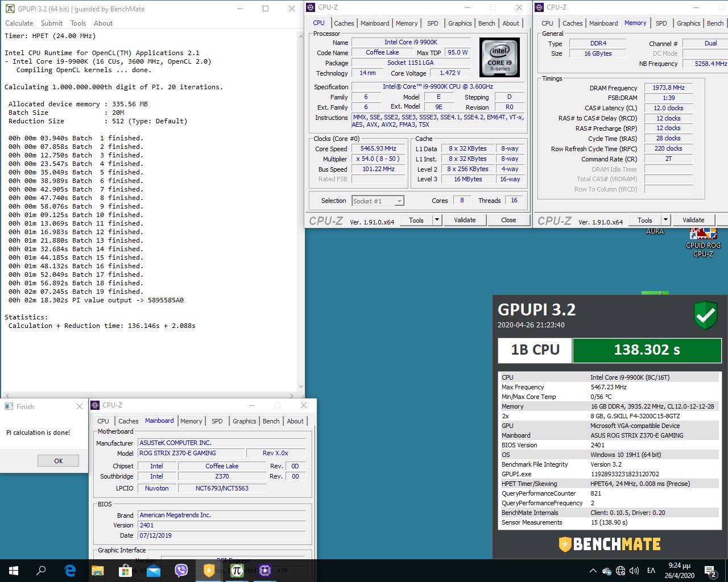Click the OneDrive sync tray icon
The image size is (728, 582).
point(607,571)
